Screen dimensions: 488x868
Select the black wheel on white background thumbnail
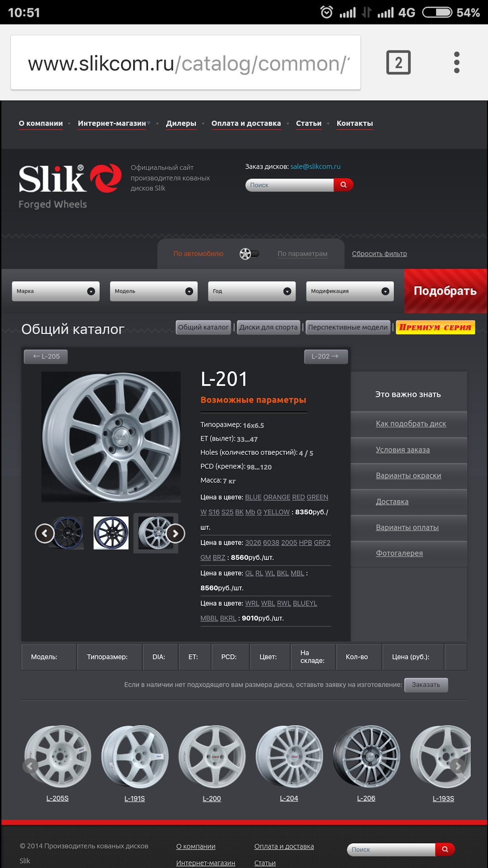coord(111,533)
